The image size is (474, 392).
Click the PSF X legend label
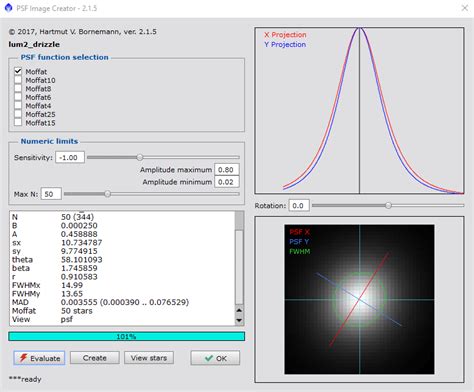tap(299, 232)
